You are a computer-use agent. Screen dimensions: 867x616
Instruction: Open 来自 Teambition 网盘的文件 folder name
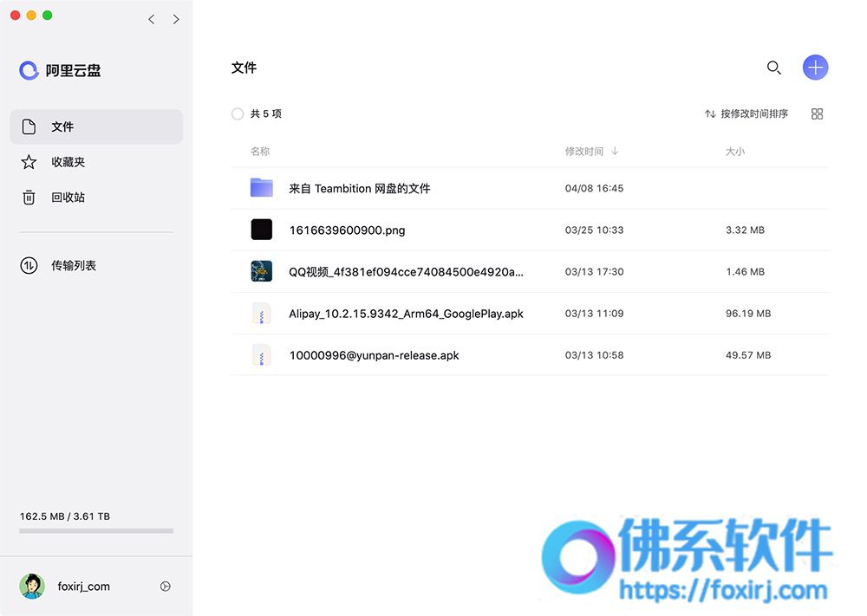360,188
